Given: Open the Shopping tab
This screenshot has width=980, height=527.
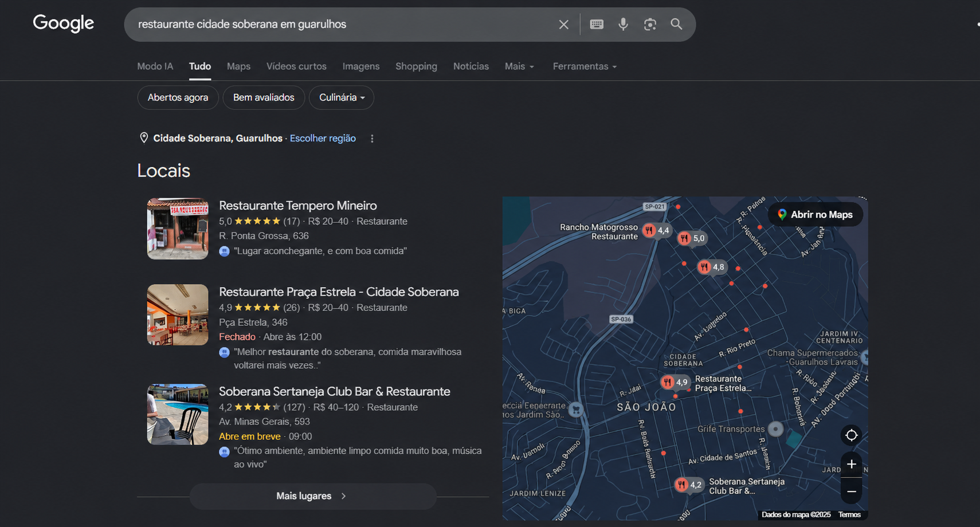Looking at the screenshot, I should coord(416,66).
